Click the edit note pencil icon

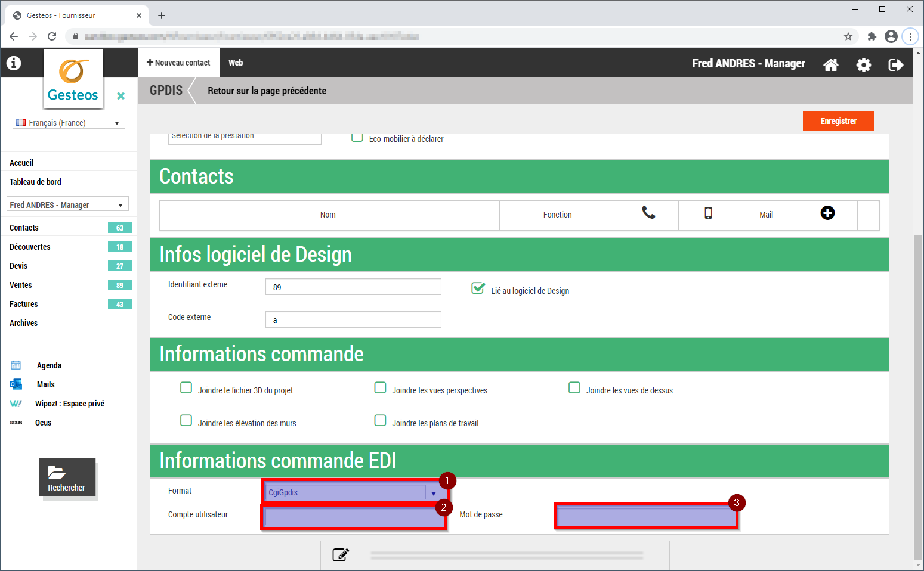coord(340,555)
